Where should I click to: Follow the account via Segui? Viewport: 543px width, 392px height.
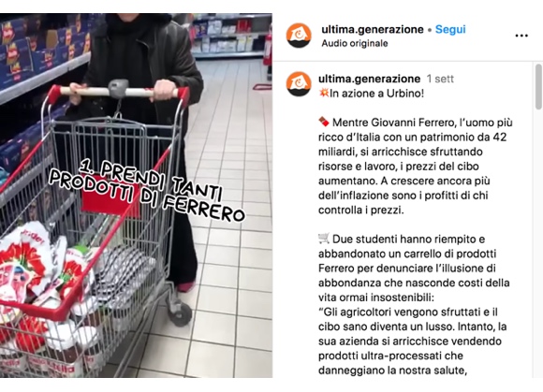click(x=450, y=29)
